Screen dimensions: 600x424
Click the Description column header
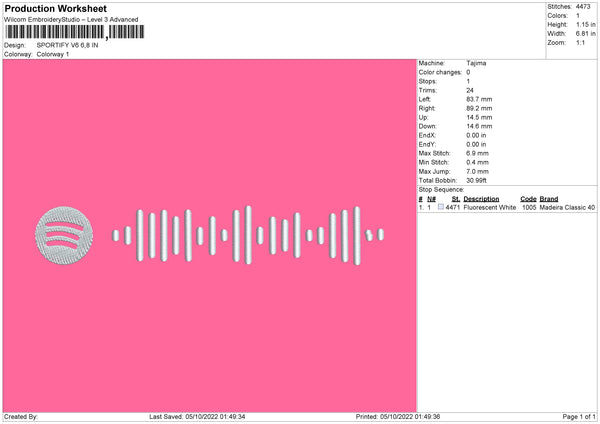[x=481, y=199]
